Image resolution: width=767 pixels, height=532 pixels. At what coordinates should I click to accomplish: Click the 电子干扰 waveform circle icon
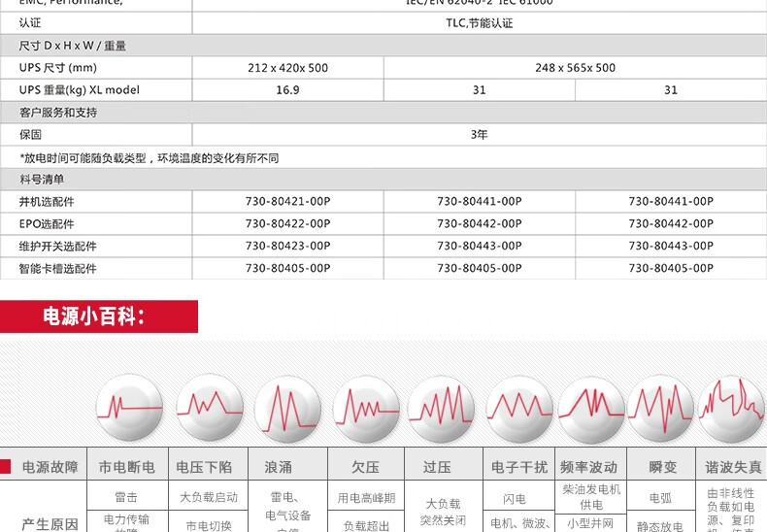[519, 410]
